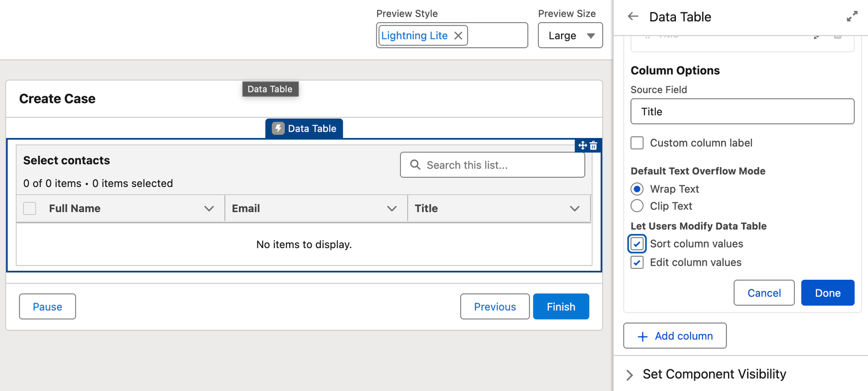Click the back arrow beside Data Table
Screen dimensions: 868x391
(x=633, y=16)
